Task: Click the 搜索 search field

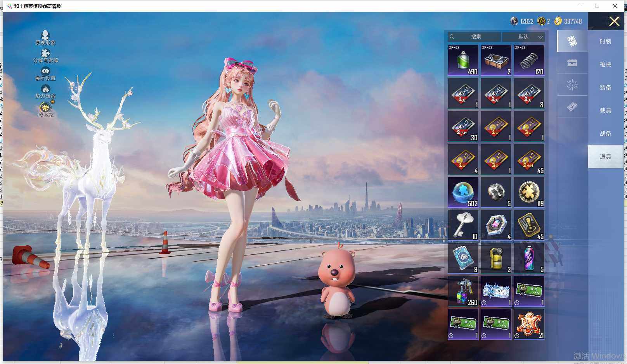Action: tap(474, 37)
